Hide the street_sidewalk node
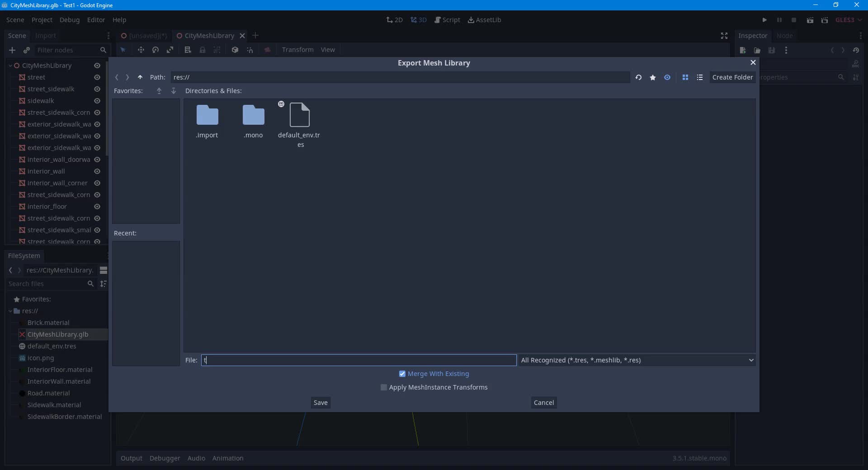 [x=97, y=89]
